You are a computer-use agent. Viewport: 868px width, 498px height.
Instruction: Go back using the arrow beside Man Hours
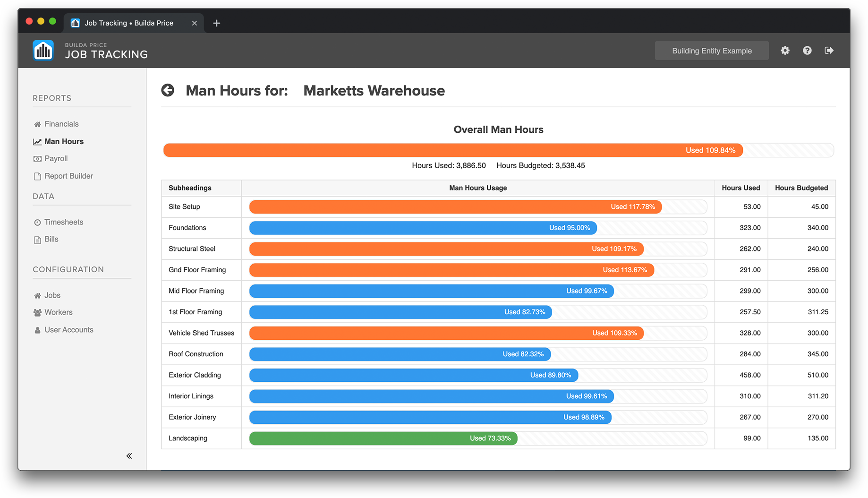point(168,90)
